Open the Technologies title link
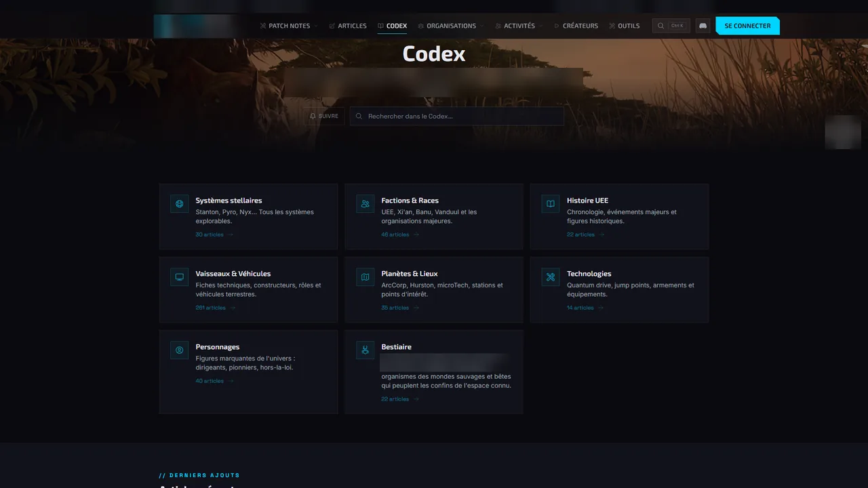 click(x=589, y=274)
